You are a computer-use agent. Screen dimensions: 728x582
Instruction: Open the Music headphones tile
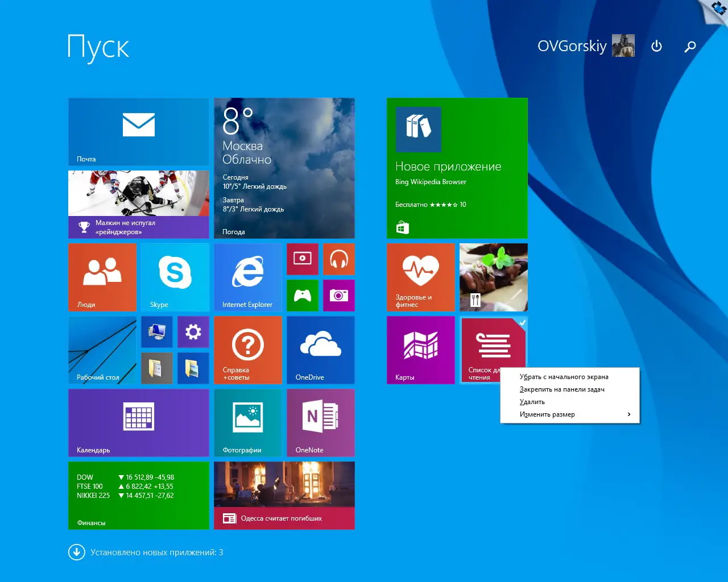339,259
